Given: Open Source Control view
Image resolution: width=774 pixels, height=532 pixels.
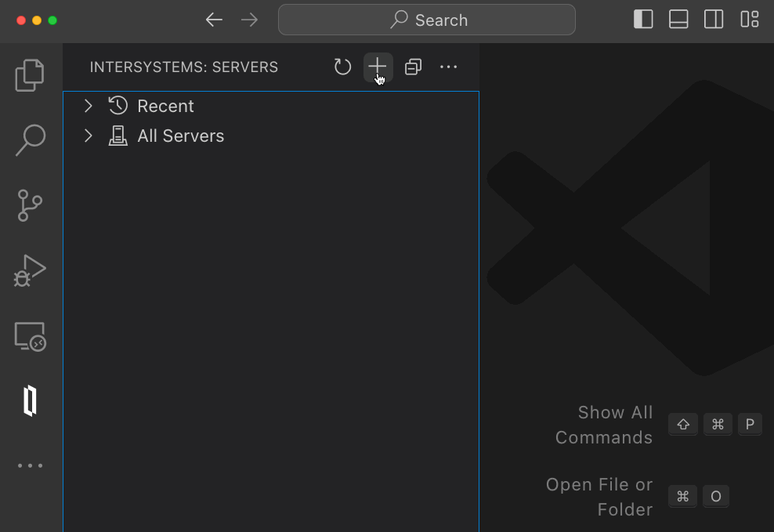Looking at the screenshot, I should pos(30,205).
